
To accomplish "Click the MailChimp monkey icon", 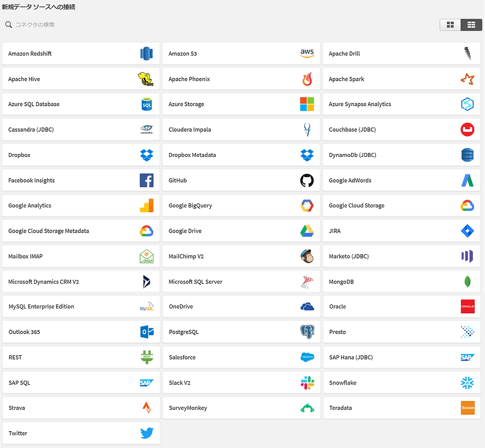I will (x=307, y=256).
